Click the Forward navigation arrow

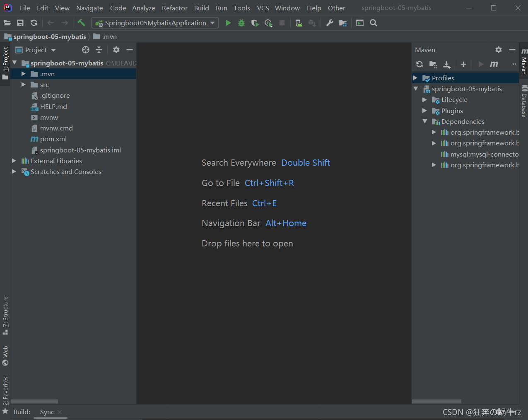pos(65,23)
